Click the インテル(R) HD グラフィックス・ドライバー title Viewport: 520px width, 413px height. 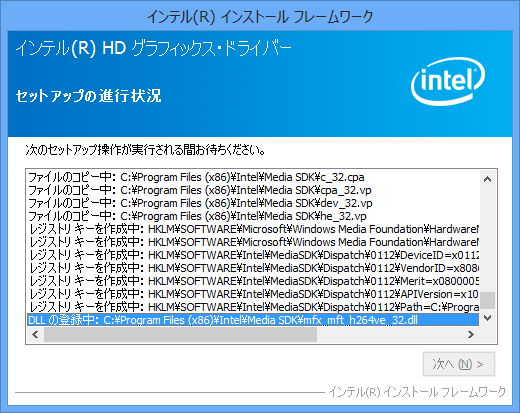coord(153,49)
